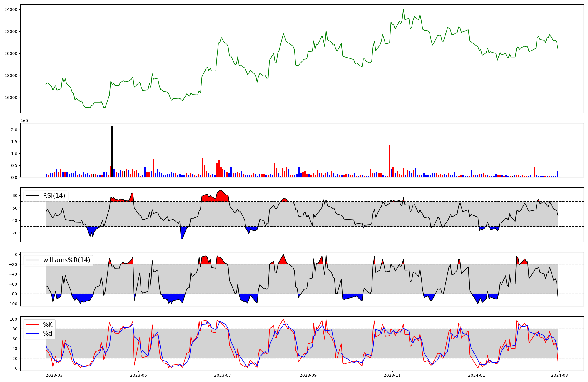
Task: Click the 16000 tick on the price axis
Action: [x=11, y=98]
